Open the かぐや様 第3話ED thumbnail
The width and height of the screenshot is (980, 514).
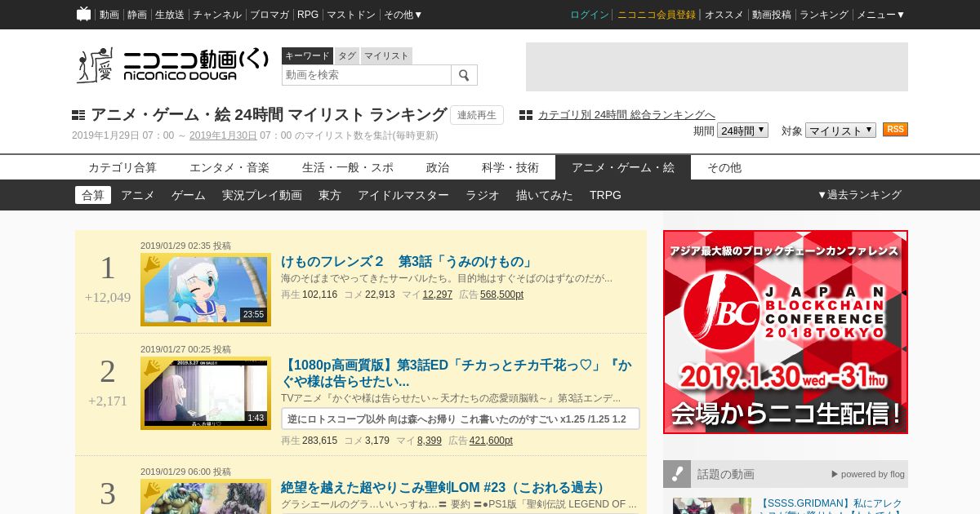click(x=206, y=393)
